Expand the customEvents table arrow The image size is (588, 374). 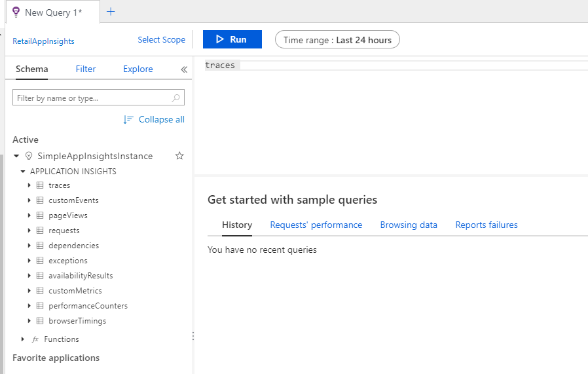point(29,200)
